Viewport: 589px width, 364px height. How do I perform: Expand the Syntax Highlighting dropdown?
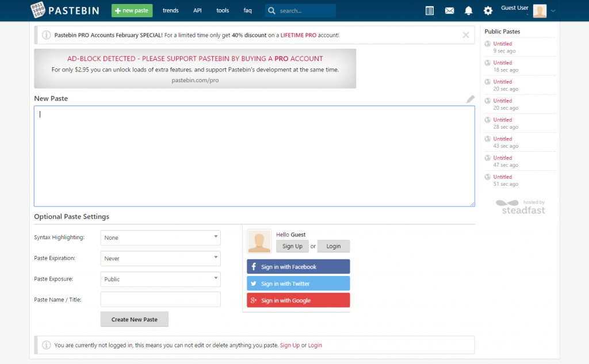click(160, 237)
